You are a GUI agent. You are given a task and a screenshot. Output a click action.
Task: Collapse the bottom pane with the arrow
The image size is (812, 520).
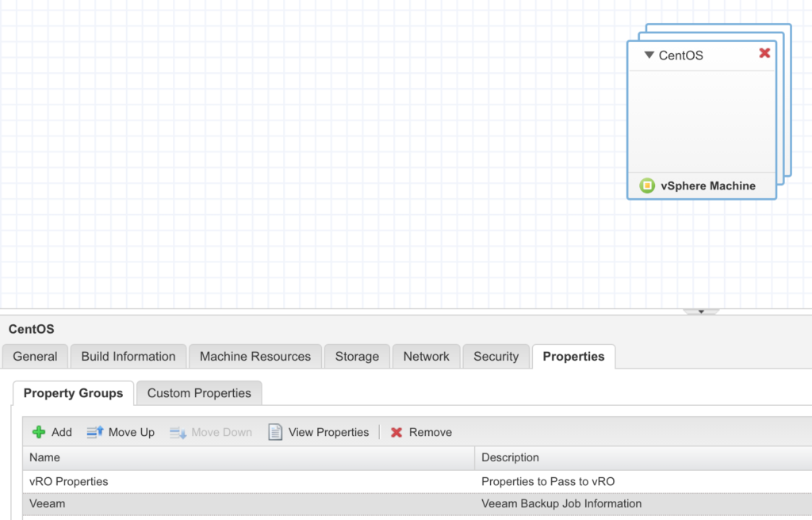[x=701, y=311]
